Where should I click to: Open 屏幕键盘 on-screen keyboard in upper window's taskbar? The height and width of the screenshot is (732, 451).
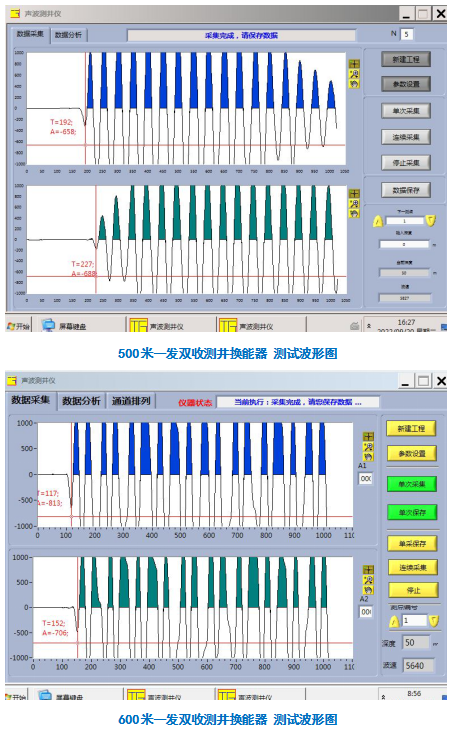click(x=64, y=326)
